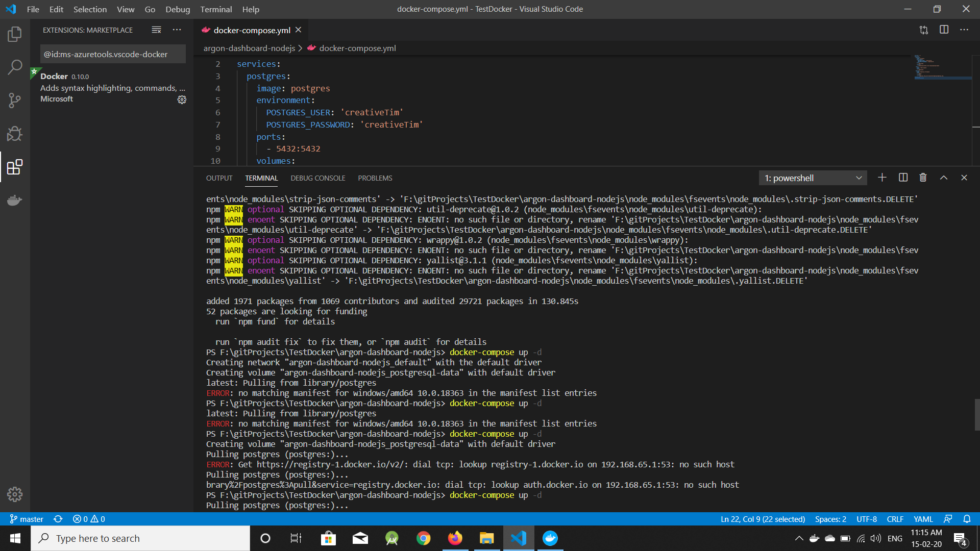
Task: Open the Debug menu
Action: [178, 9]
